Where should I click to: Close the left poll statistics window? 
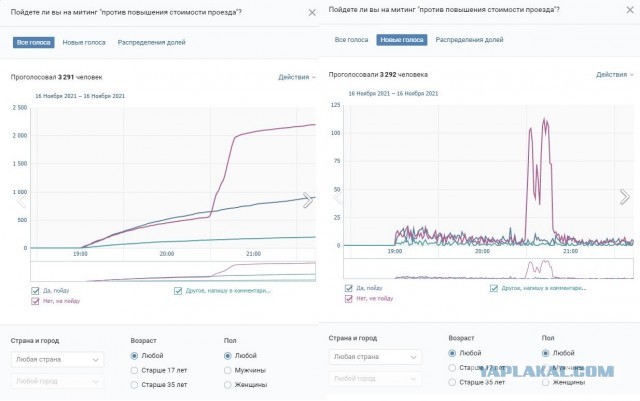click(x=312, y=13)
